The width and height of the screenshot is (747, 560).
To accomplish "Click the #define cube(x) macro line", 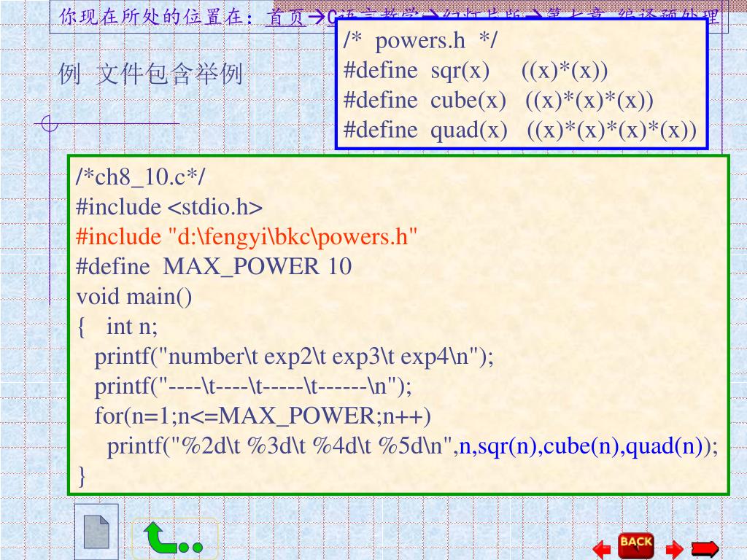I will coord(498,101).
